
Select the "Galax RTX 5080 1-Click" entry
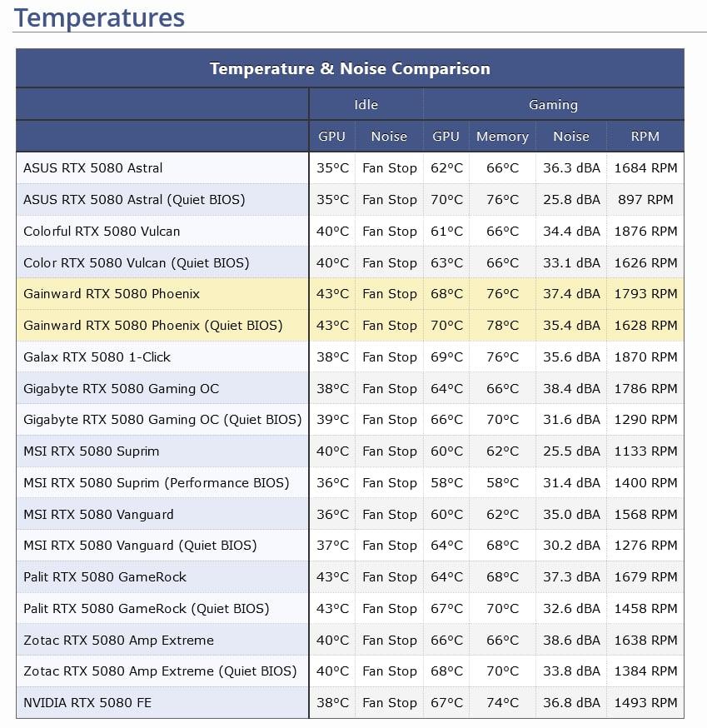(x=97, y=357)
